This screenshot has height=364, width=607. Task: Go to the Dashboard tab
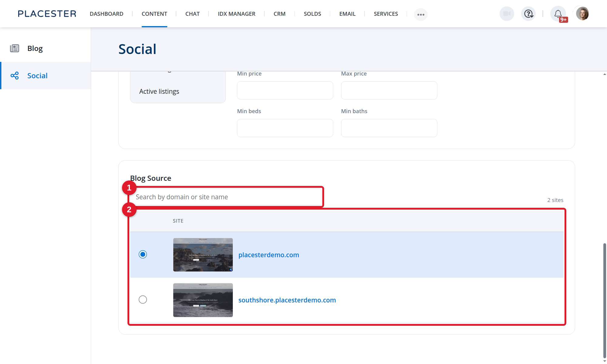coord(107,14)
